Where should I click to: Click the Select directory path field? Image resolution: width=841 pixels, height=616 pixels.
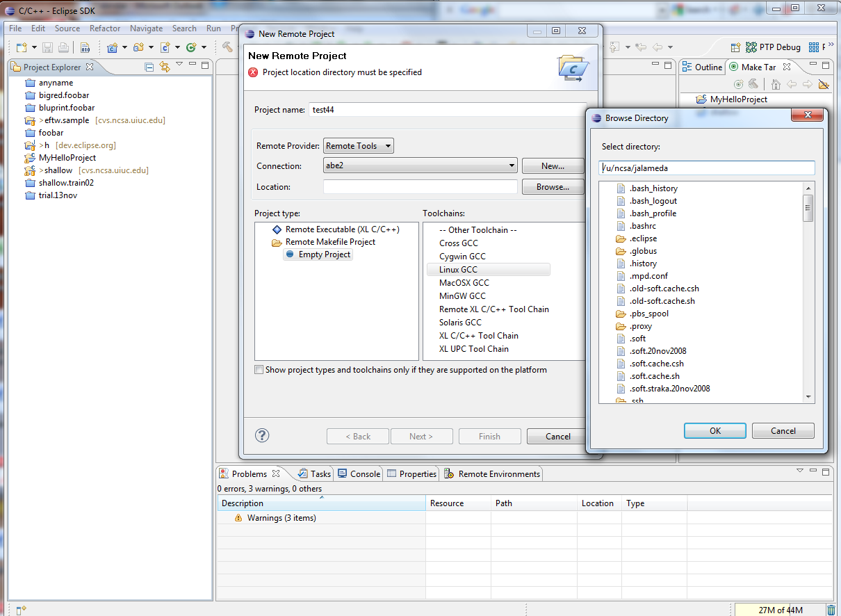click(707, 168)
